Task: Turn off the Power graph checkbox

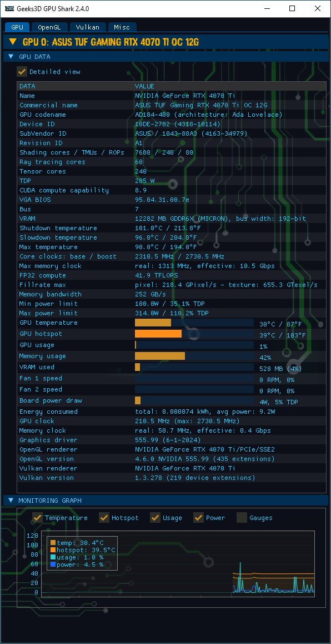Action: (x=198, y=518)
